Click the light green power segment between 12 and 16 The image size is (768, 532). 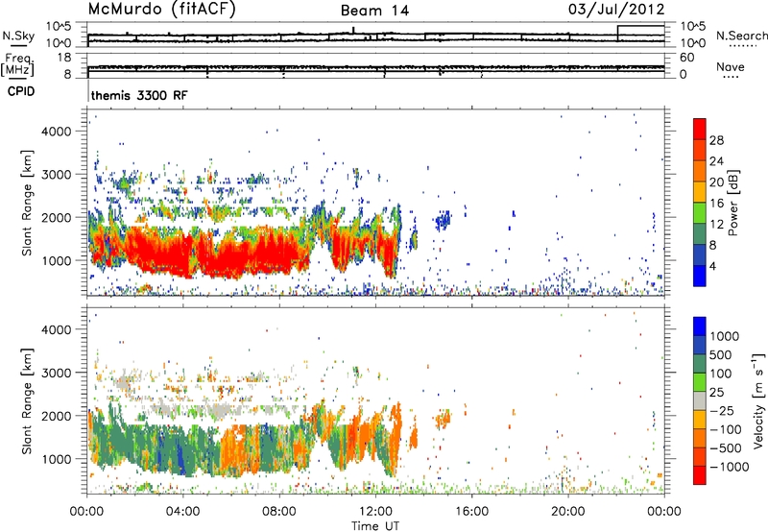pos(700,212)
